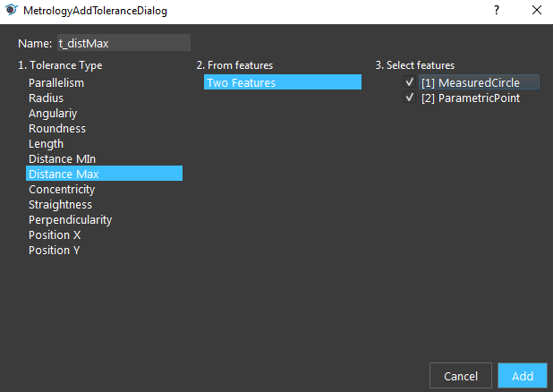The width and height of the screenshot is (553, 392).
Task: Select Parallelism tolerance type
Action: (x=105, y=83)
